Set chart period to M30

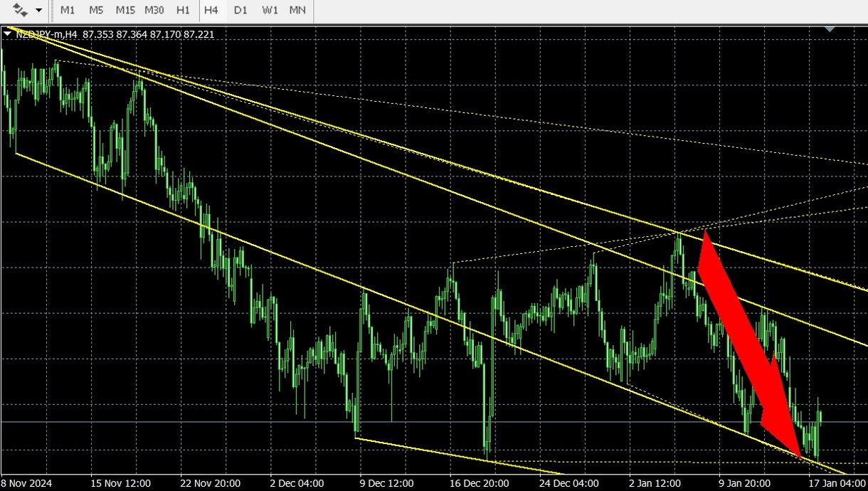click(x=154, y=11)
